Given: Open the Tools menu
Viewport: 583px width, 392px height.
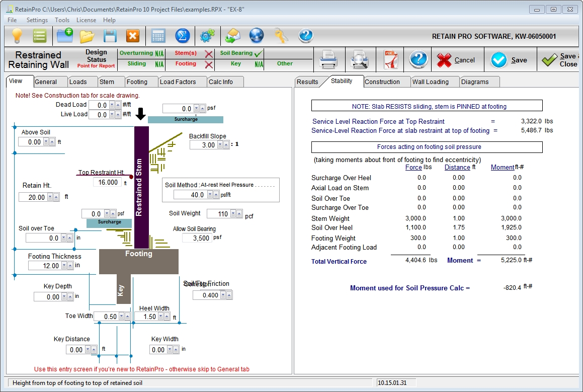Looking at the screenshot, I should tap(62, 20).
